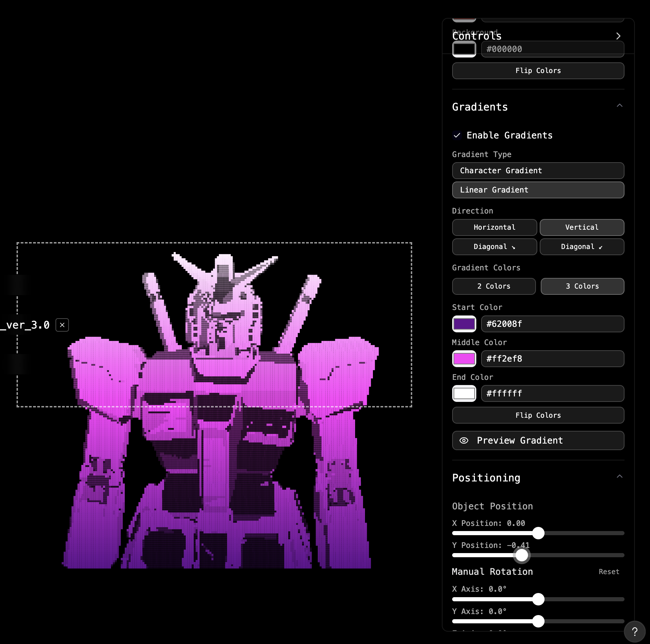Open the Middle Color pink swatch
650x644 pixels.
(x=464, y=359)
